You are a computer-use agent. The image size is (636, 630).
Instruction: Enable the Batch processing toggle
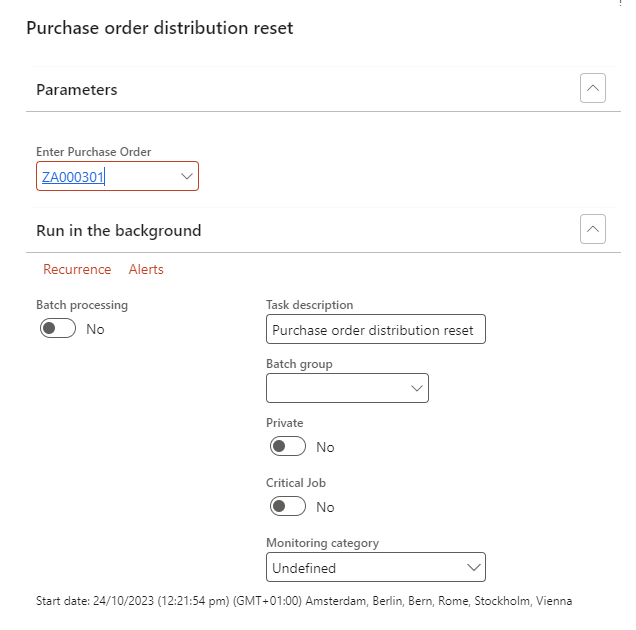pos(58,329)
